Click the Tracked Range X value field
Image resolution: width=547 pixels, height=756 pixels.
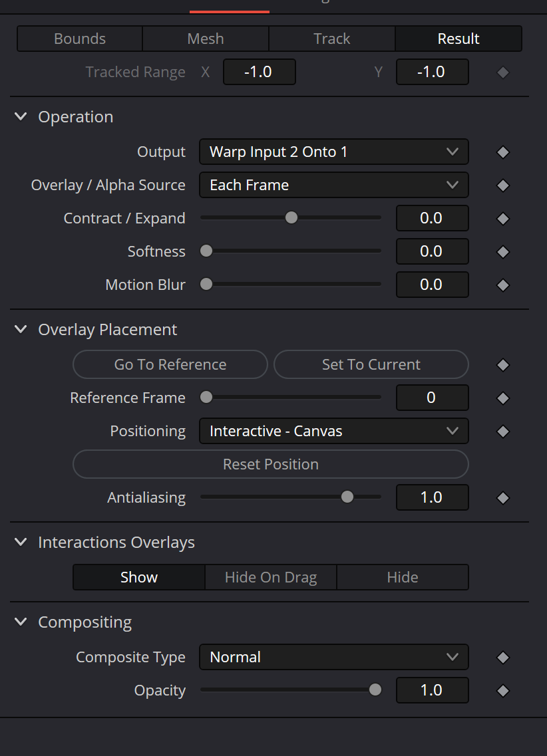[x=259, y=72]
